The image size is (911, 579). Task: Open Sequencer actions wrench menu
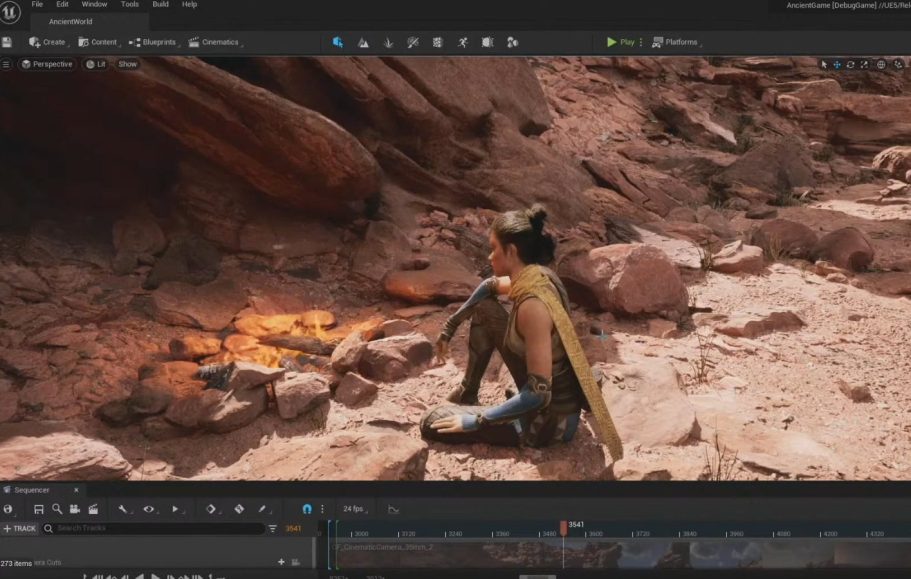pos(123,509)
